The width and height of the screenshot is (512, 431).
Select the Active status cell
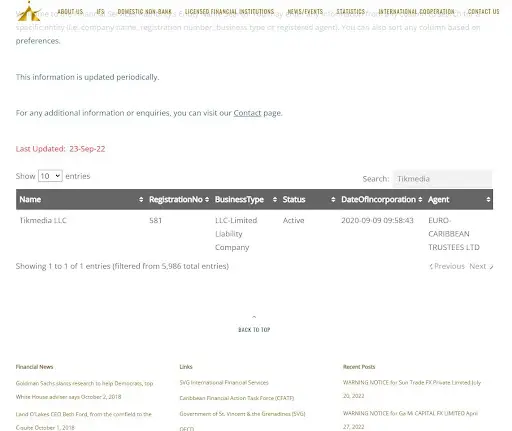pyautogui.click(x=293, y=220)
